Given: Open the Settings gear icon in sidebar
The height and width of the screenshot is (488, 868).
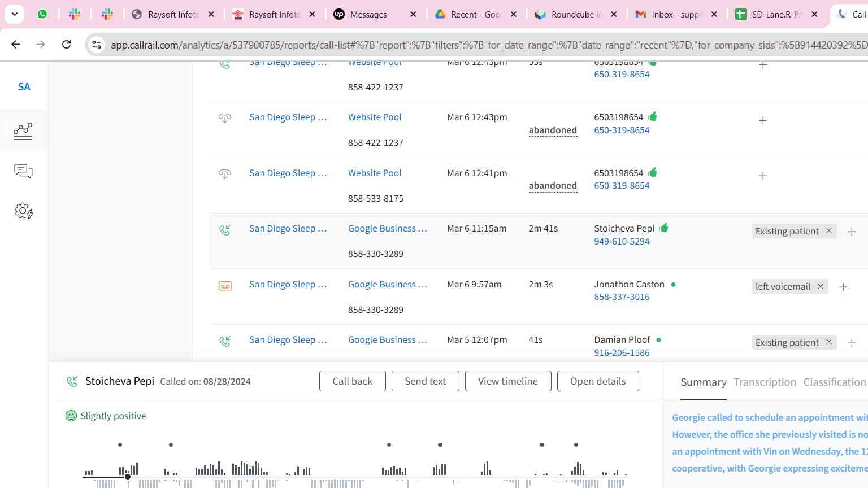Looking at the screenshot, I should click(23, 211).
